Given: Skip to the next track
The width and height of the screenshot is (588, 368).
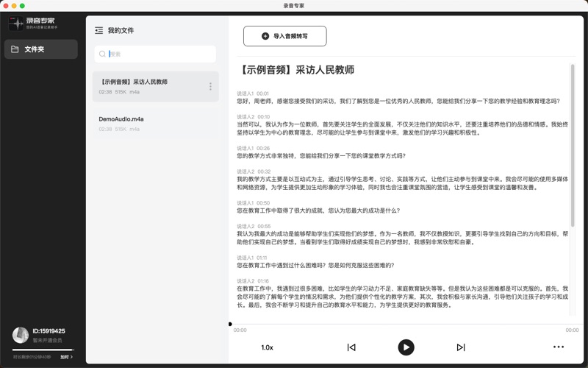Looking at the screenshot, I should click(461, 347).
